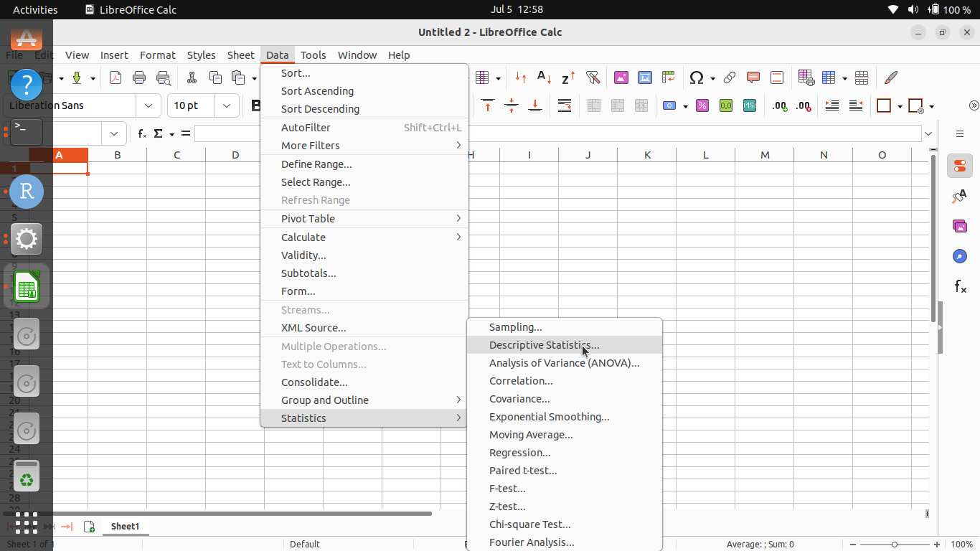Screen dimensions: 980x551
Task: Open the Name Box dropdown arrow
Action: (114, 133)
